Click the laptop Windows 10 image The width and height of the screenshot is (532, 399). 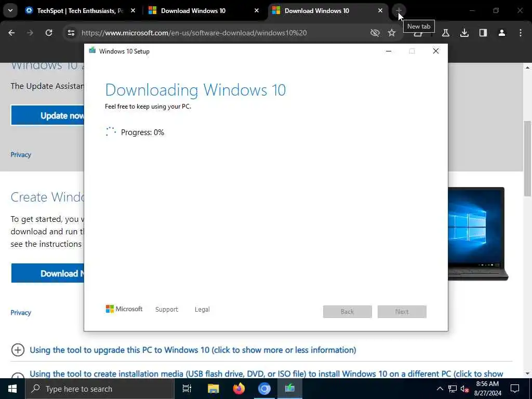click(x=478, y=233)
